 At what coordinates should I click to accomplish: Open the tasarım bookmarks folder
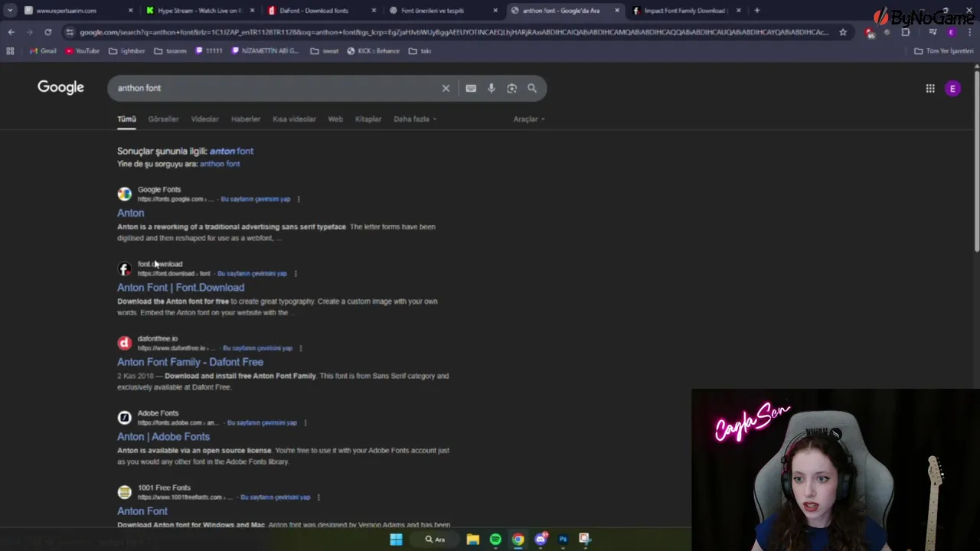coord(170,51)
